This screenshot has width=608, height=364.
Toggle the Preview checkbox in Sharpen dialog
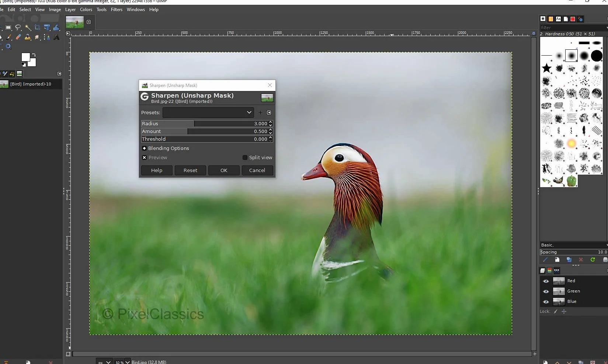[x=144, y=157]
